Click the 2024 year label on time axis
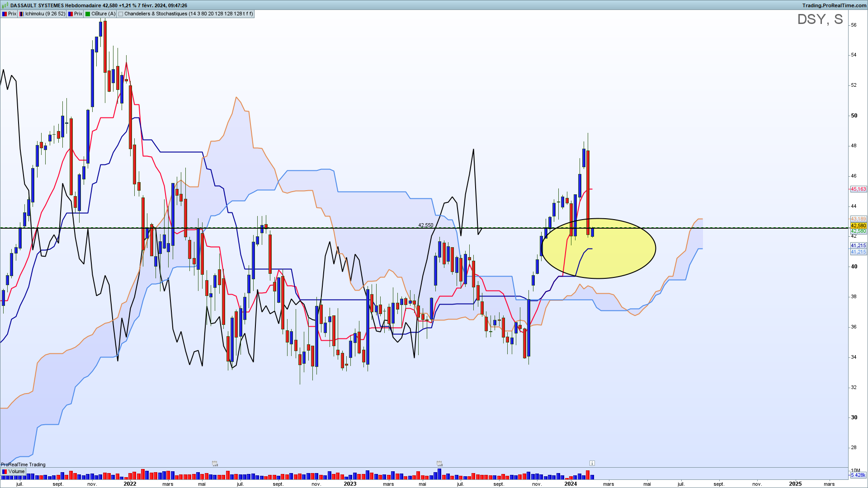Screen dimensions: 868x488 coord(571,484)
